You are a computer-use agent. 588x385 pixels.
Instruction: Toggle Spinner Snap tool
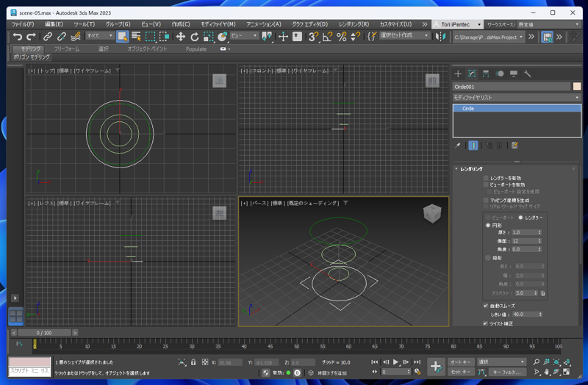pyautogui.click(x=355, y=36)
